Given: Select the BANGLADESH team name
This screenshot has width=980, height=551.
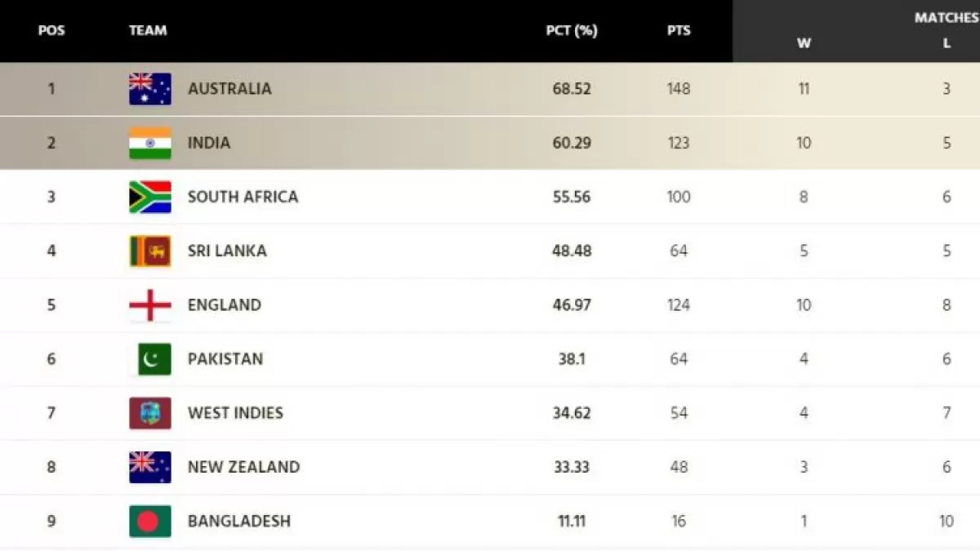Looking at the screenshot, I should pyautogui.click(x=239, y=521).
